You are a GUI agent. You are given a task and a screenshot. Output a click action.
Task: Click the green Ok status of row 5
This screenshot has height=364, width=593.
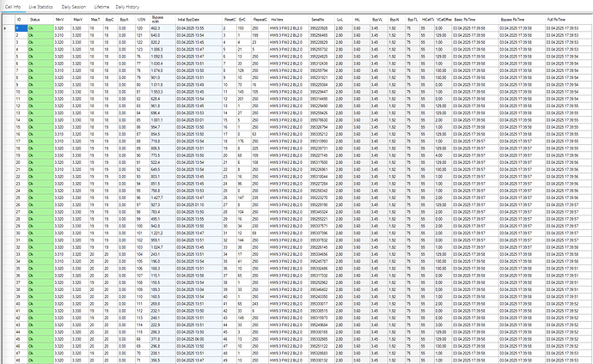40,57
